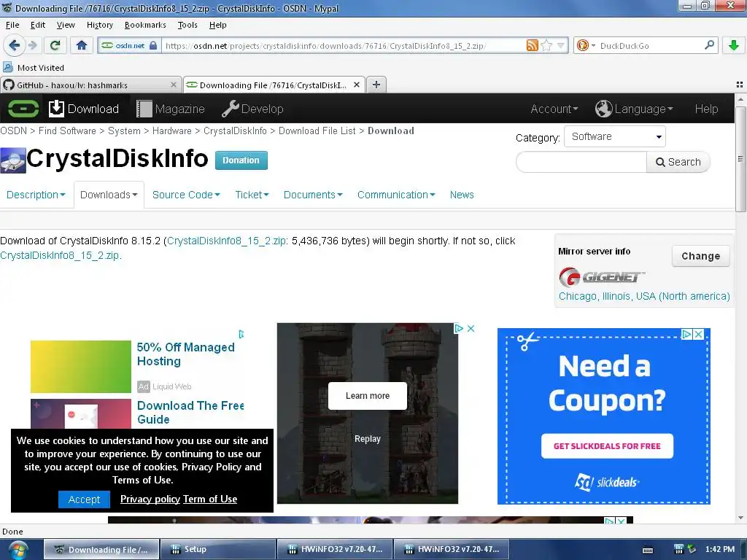The image size is (747, 560).
Task: Expand the Description dropdown
Action: pyautogui.click(x=36, y=195)
